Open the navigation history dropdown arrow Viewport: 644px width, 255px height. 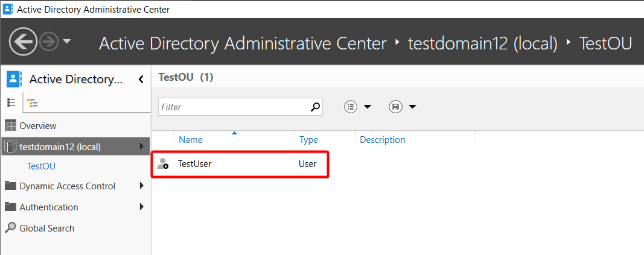pos(66,42)
